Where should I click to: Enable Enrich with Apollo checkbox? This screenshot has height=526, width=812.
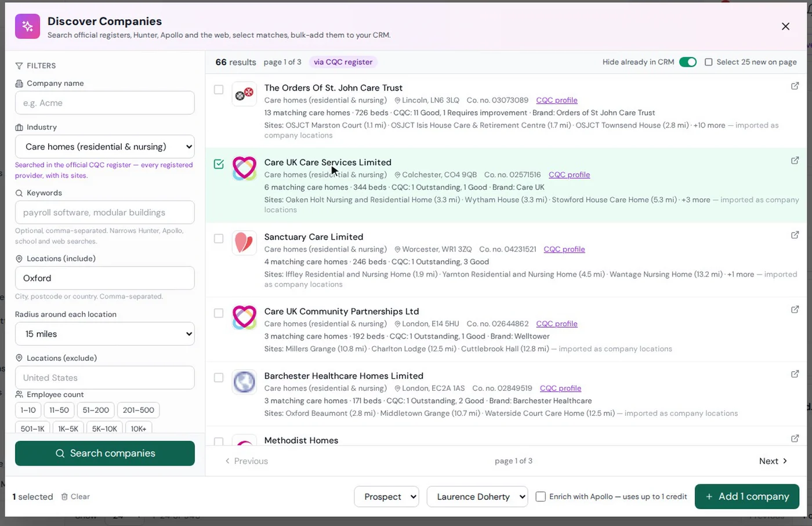pyautogui.click(x=541, y=496)
